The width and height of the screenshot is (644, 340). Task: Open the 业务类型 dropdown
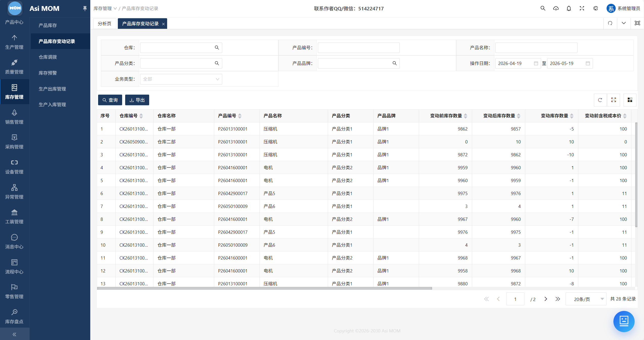(x=181, y=79)
